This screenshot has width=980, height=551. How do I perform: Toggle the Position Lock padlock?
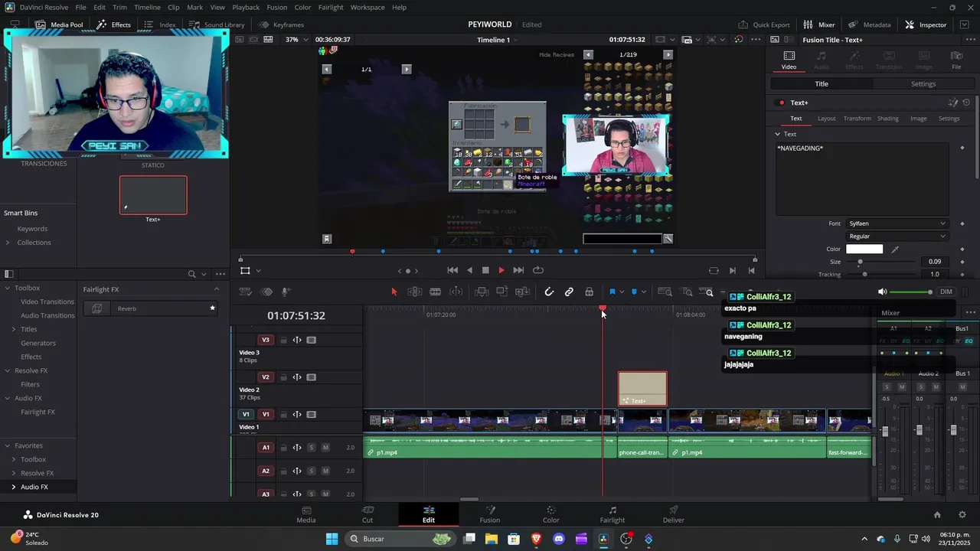click(x=589, y=292)
